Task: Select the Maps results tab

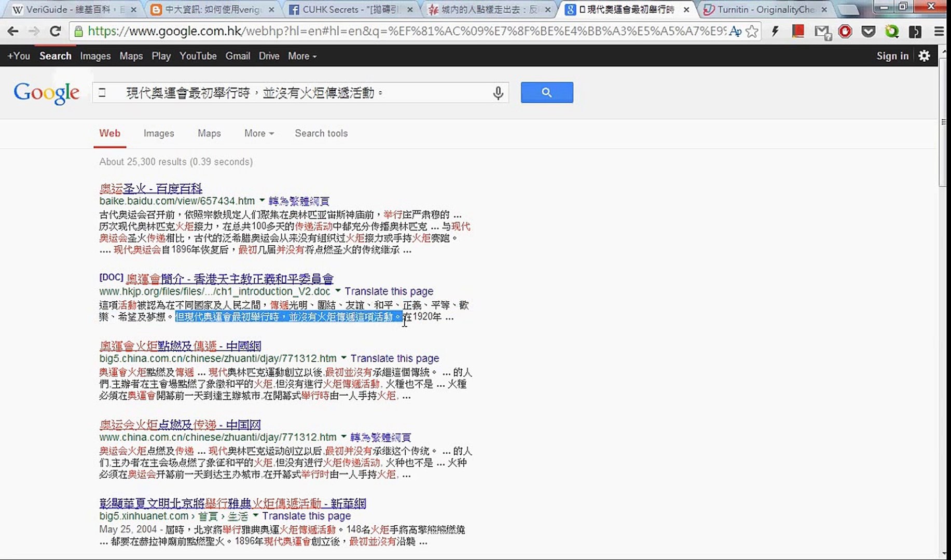Action: coord(209,133)
